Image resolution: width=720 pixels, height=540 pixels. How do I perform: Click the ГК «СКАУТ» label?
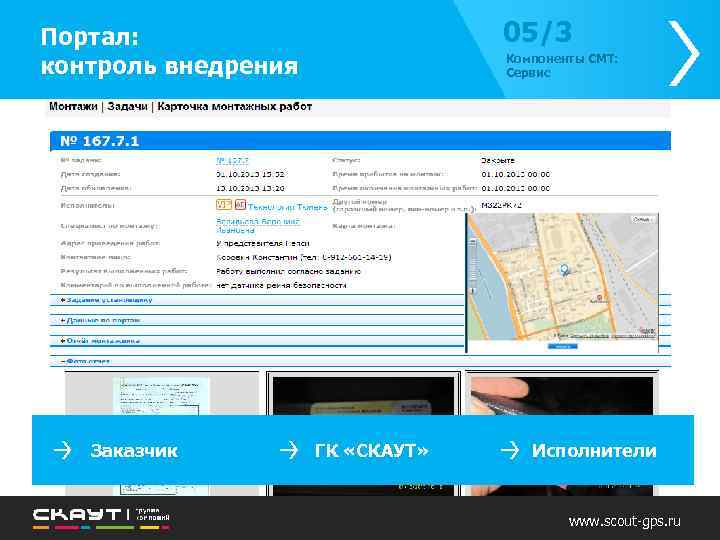371,450
